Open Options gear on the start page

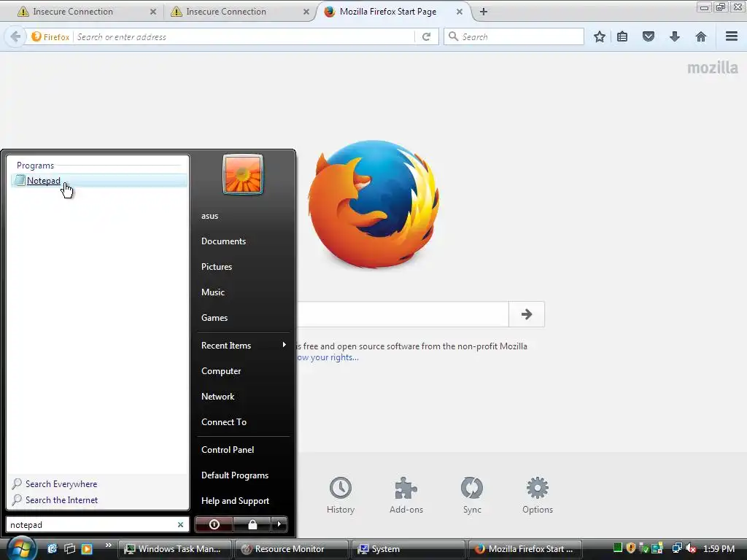click(538, 495)
